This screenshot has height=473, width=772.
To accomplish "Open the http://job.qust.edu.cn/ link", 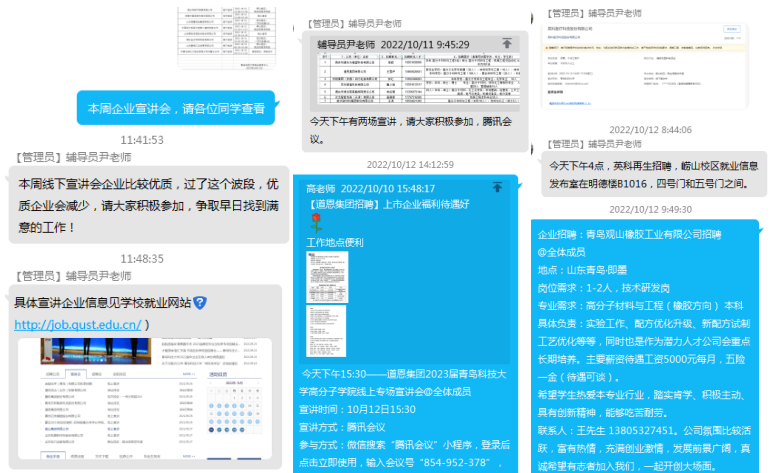I will pos(78,324).
